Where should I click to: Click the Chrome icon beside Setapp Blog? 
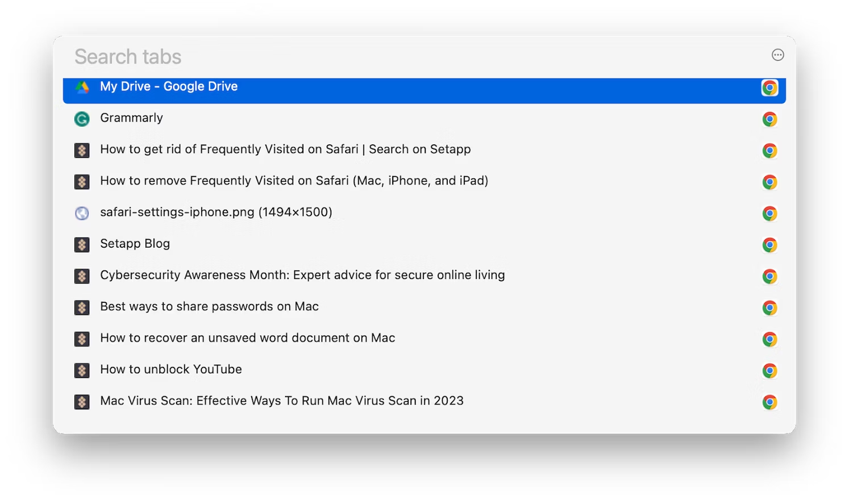[770, 244]
